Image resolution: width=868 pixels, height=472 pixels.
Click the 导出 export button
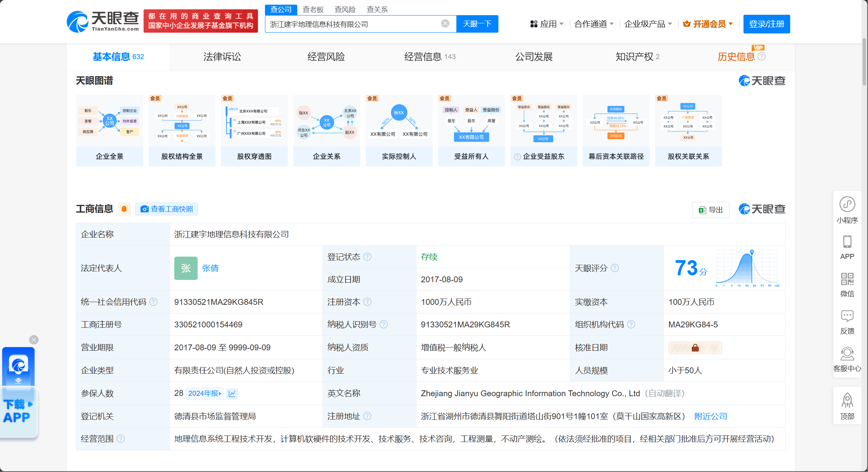tap(711, 210)
